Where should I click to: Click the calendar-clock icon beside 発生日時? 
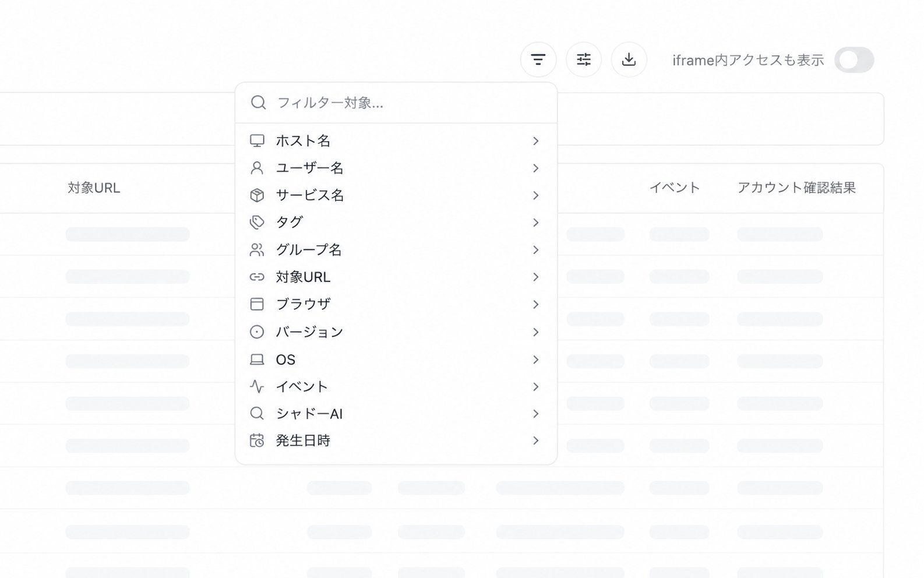point(257,440)
